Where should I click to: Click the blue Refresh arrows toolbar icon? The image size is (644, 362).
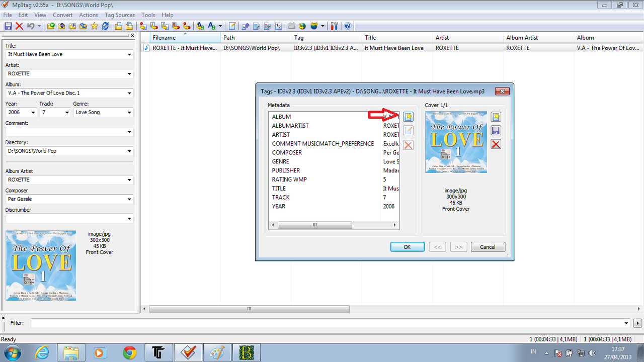(105, 26)
